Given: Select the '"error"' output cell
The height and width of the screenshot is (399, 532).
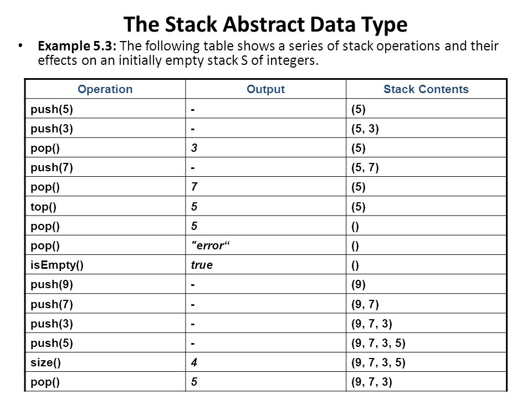Looking at the screenshot, I should pyautogui.click(x=265, y=245).
